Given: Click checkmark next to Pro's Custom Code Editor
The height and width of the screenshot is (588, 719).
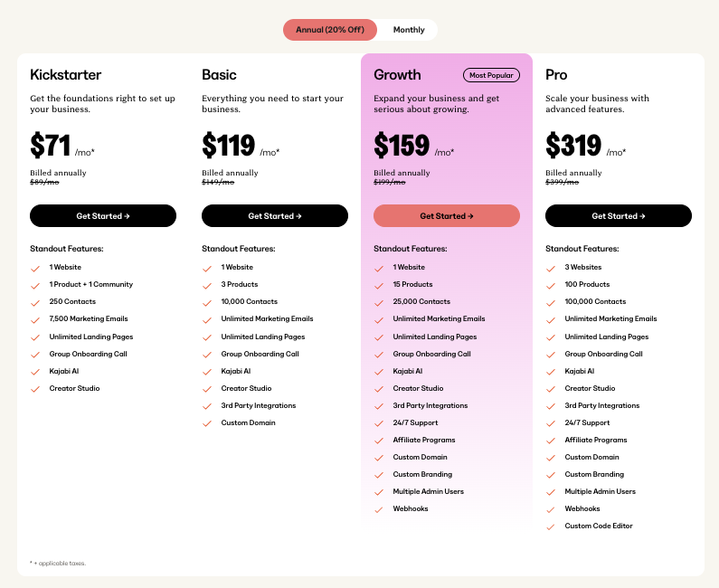Looking at the screenshot, I should 551,527.
